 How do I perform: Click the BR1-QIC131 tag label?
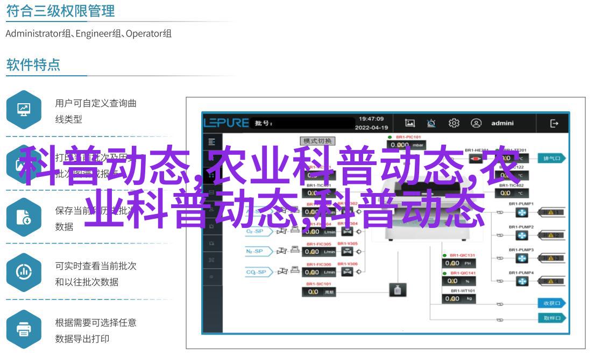tap(463, 255)
